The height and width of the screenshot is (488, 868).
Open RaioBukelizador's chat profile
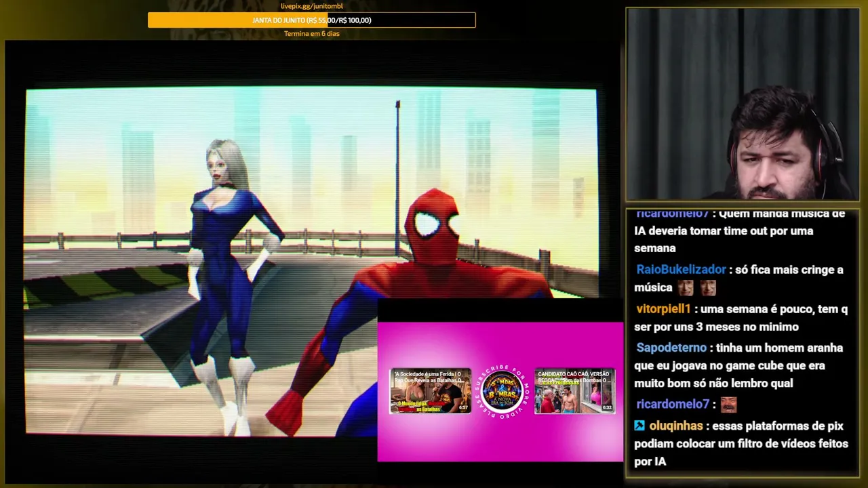click(x=681, y=270)
